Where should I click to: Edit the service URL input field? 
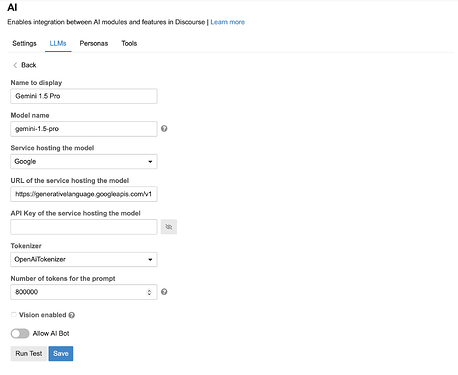pos(84,194)
